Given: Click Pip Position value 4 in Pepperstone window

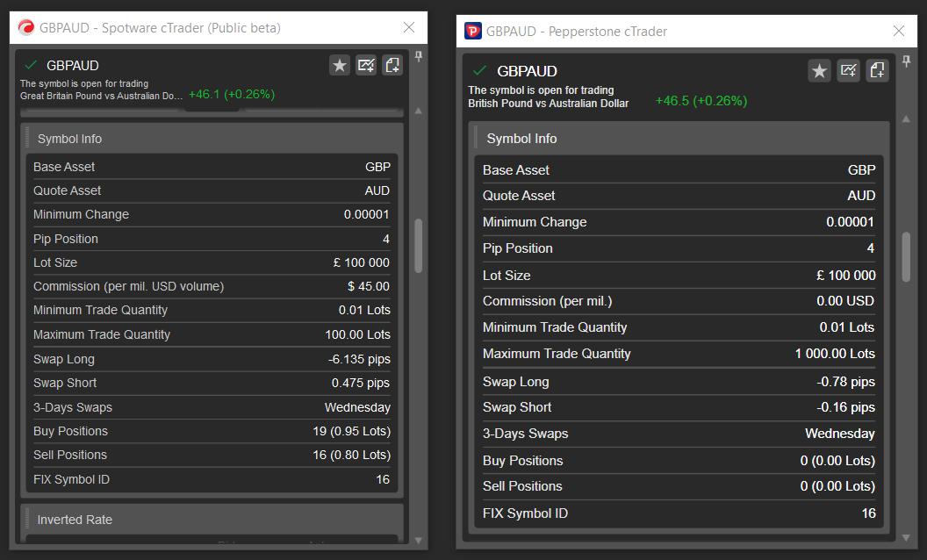Looking at the screenshot, I should [x=870, y=248].
